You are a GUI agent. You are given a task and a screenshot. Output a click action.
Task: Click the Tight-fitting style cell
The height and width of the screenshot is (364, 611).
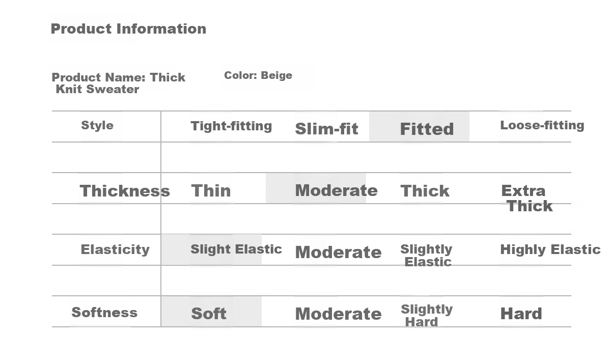click(x=231, y=126)
